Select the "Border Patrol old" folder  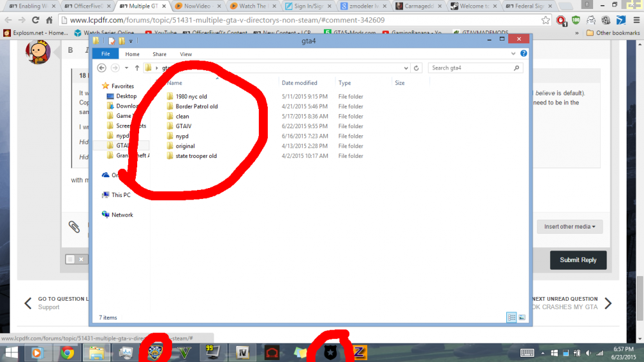[196, 106]
